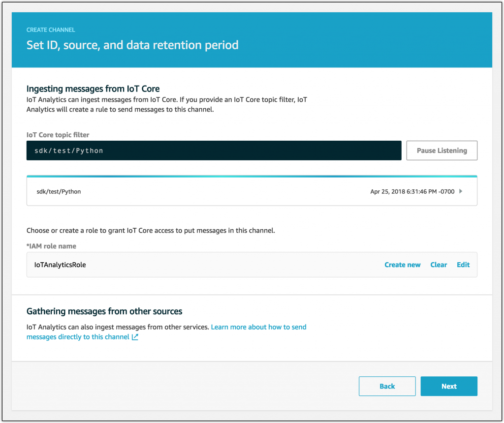Click the IoTAnalyticsRole role name text
Screen dimensions: 504x423
60,265
